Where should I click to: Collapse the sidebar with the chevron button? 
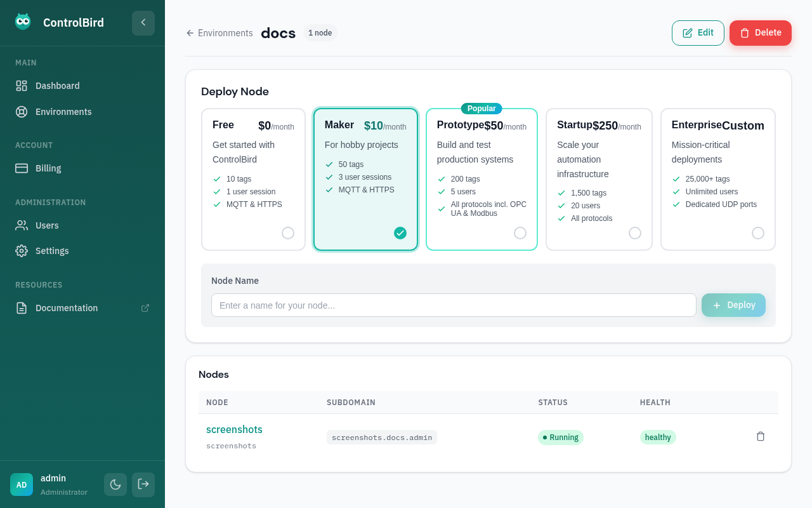(x=143, y=23)
